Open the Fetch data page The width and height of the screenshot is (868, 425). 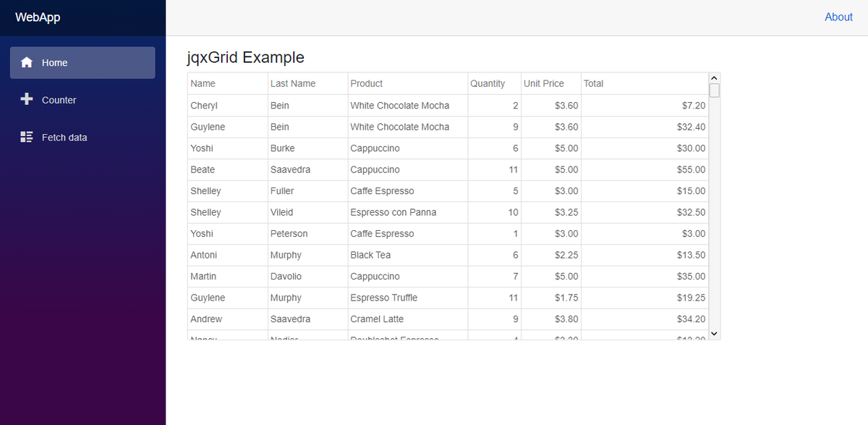tap(82, 138)
